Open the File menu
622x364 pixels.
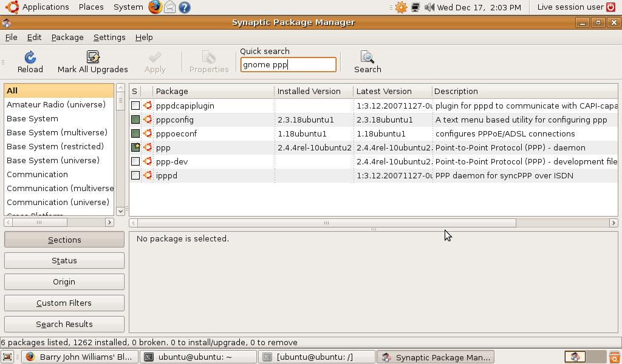(11, 37)
